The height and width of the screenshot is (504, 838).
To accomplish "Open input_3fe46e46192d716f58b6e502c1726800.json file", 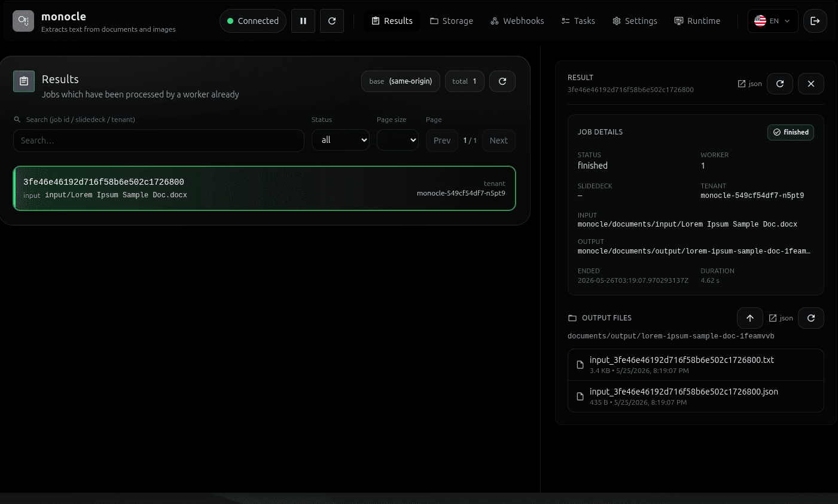I will 696,396.
